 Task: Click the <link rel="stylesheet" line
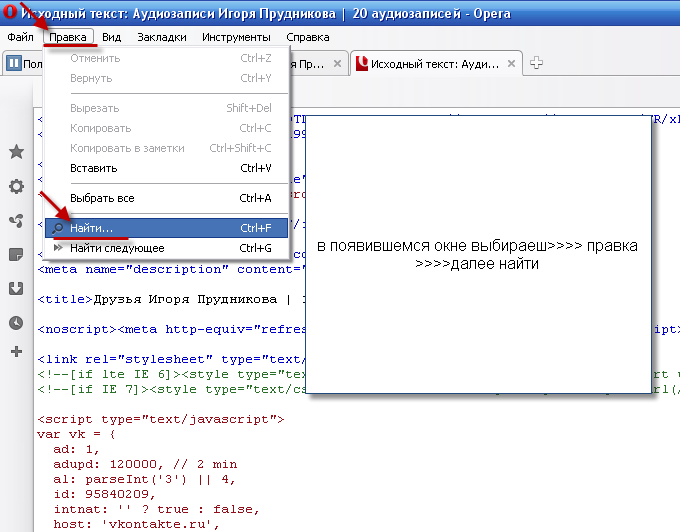pyautogui.click(x=172, y=359)
